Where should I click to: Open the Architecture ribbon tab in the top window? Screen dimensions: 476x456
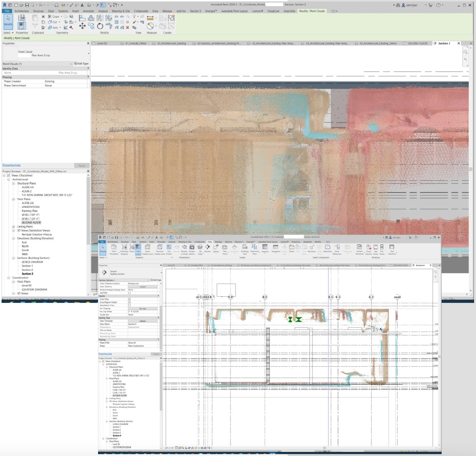point(22,11)
